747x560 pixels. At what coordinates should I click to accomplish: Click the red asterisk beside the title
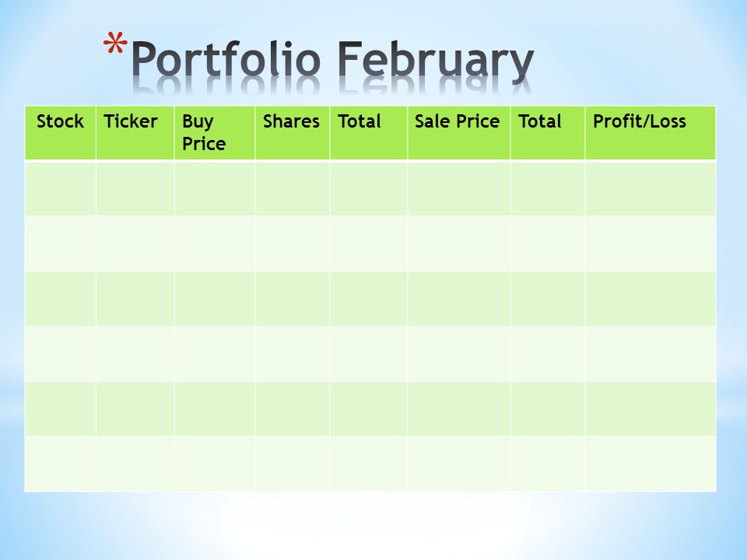(115, 45)
